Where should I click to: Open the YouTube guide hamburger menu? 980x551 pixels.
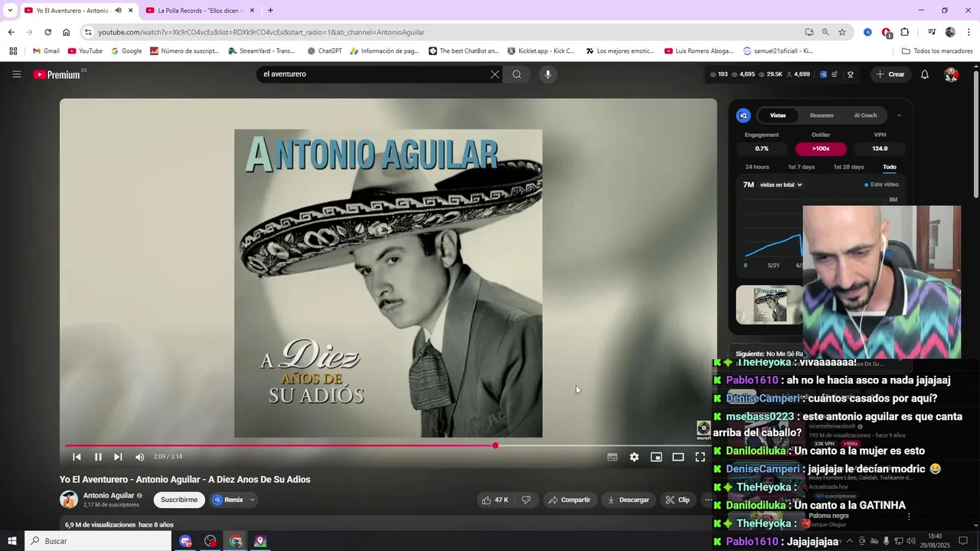16,74
